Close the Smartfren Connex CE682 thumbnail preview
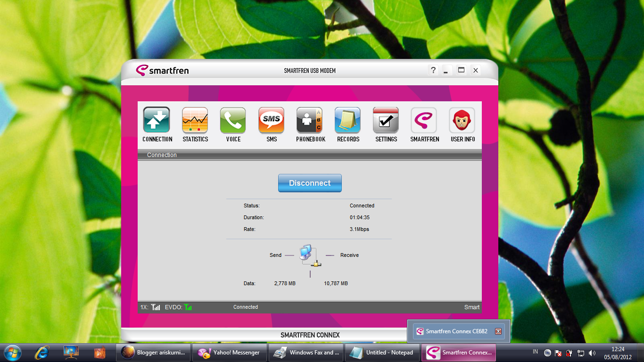The width and height of the screenshot is (644, 362). 498,331
